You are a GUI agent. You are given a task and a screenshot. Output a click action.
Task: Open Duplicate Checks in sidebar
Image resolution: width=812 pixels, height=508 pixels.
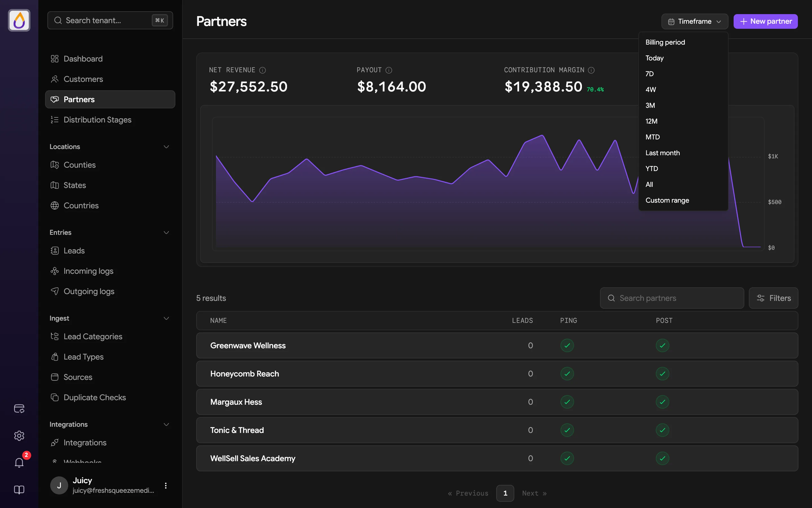point(110,397)
